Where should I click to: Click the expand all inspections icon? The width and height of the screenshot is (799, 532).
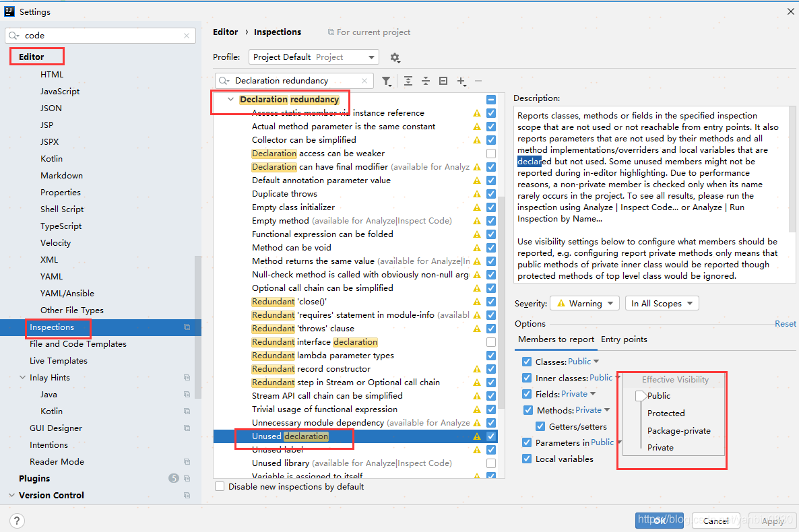coord(408,80)
